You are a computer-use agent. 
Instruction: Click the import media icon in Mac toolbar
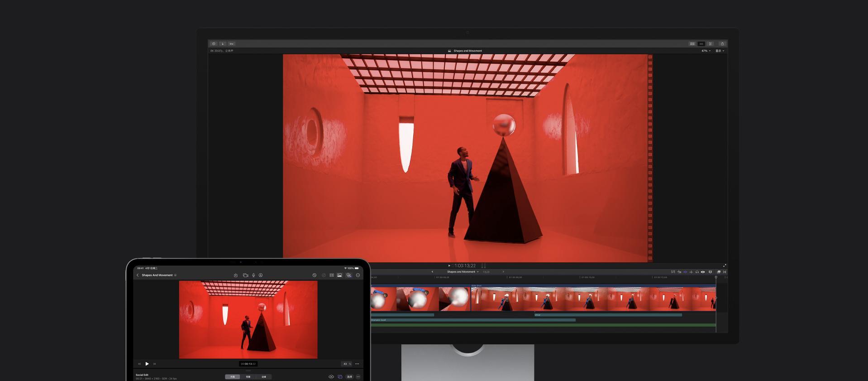(x=214, y=44)
